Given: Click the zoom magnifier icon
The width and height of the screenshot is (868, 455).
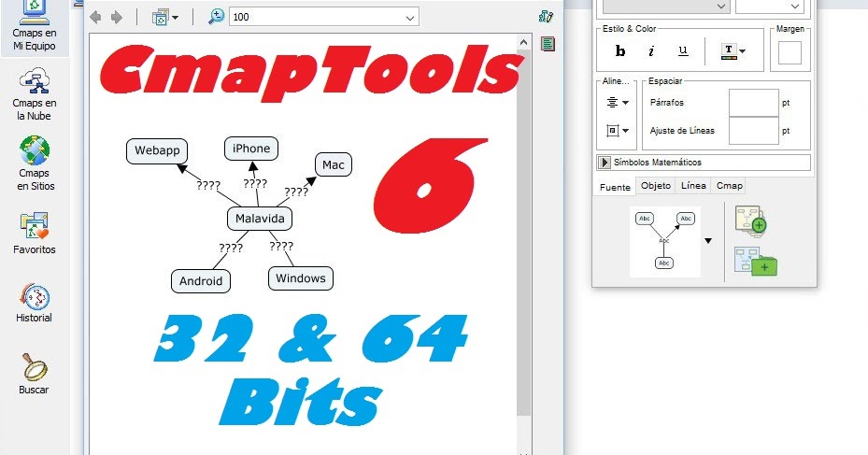Looking at the screenshot, I should click(216, 17).
